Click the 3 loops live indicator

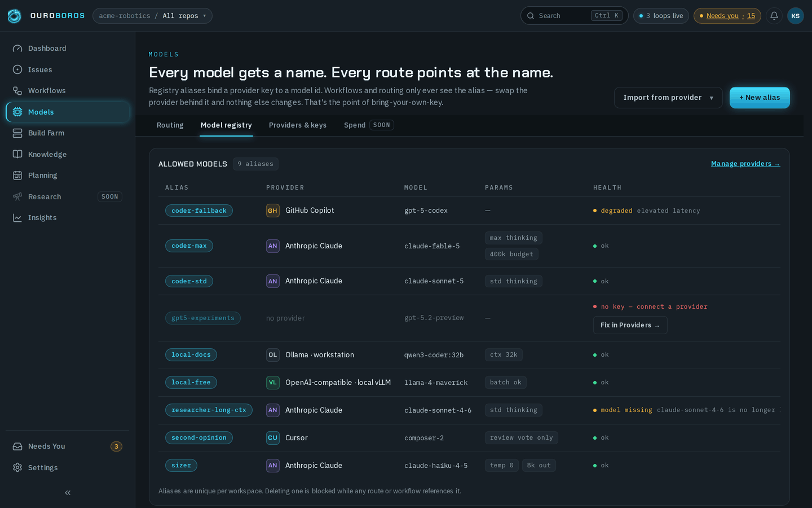pyautogui.click(x=661, y=16)
